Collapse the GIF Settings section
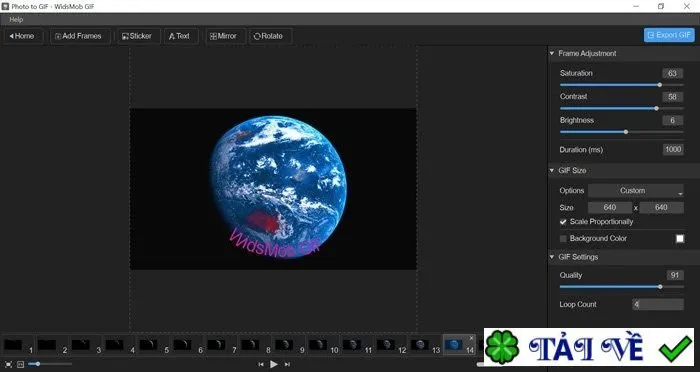700x372 pixels. point(552,257)
